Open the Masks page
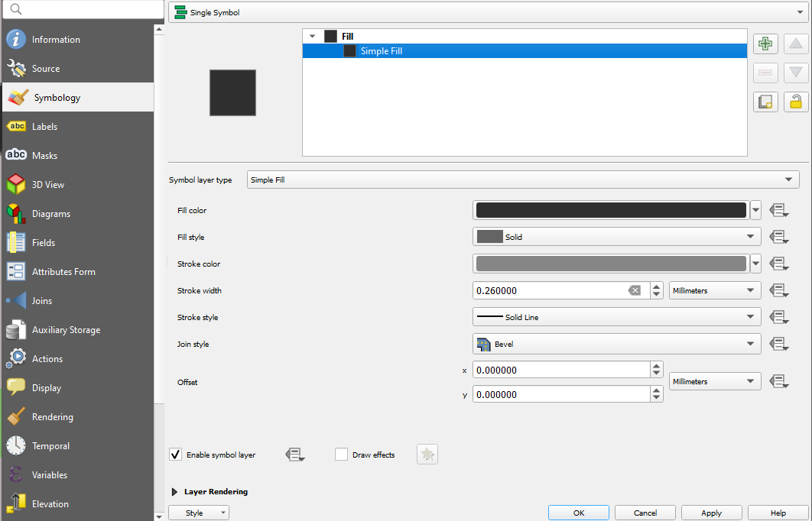This screenshot has height=521, width=812. [78, 155]
